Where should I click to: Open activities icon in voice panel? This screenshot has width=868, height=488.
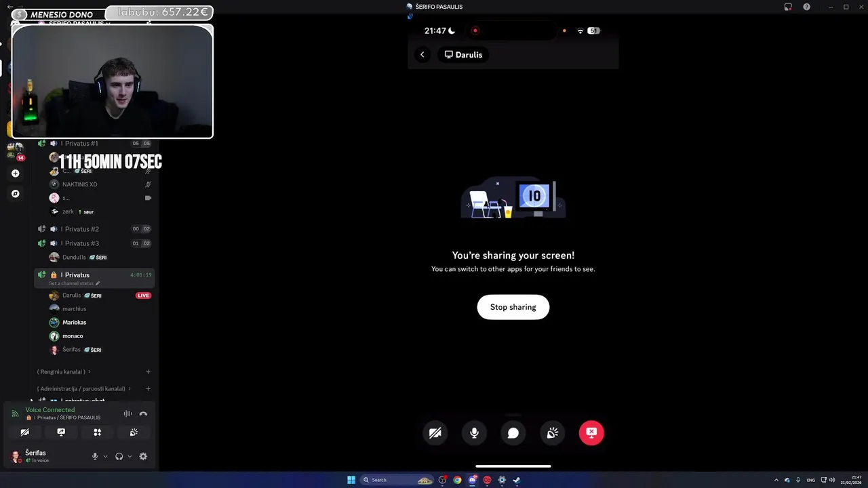click(98, 432)
